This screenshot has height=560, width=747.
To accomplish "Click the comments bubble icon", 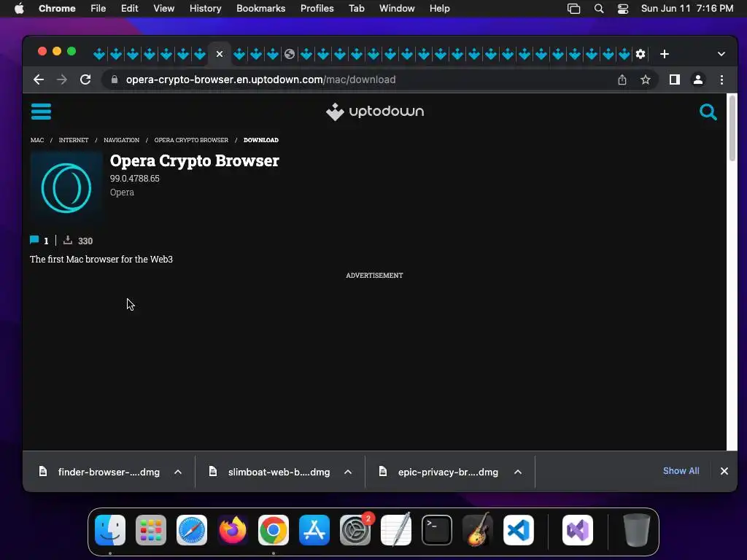I will (x=34, y=240).
